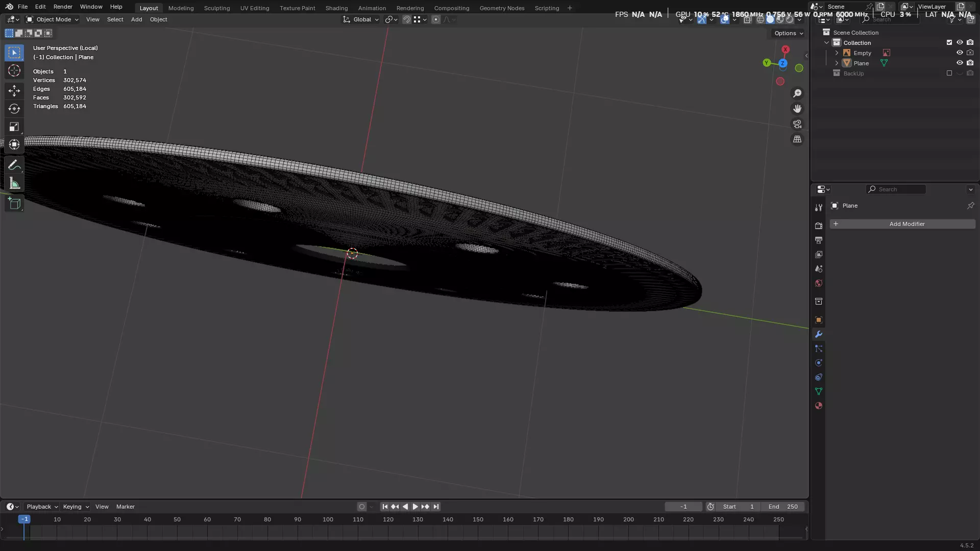Screen dimensions: 980x551
Task: Select the Move tool
Action: click(14, 90)
